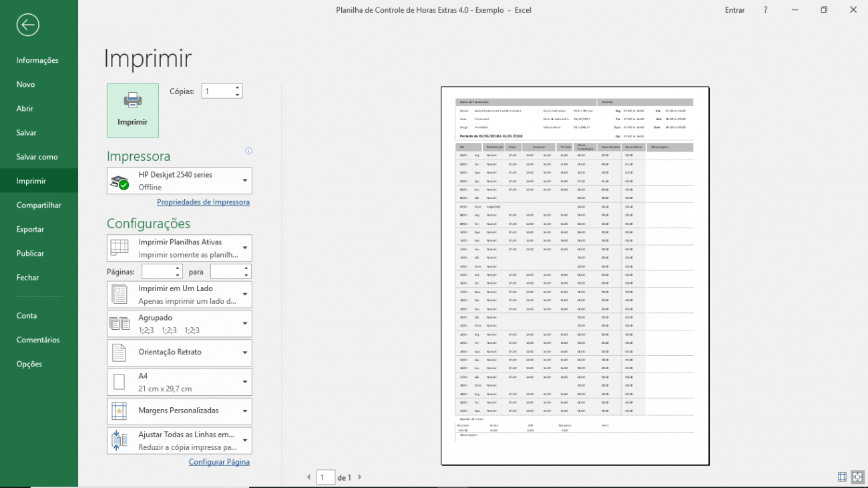
Task: Expand the Imprimir em Um Lado dropdown
Action: click(180, 294)
